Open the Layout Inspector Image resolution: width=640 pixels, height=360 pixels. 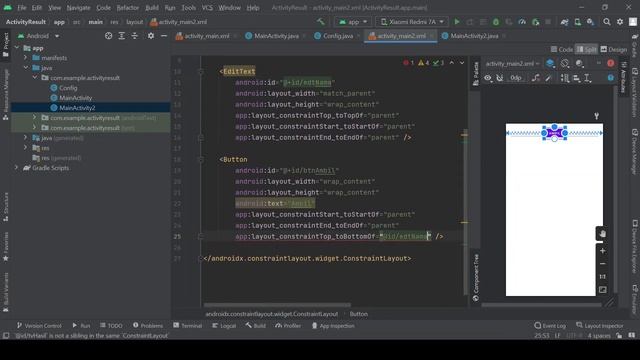pyautogui.click(x=599, y=325)
